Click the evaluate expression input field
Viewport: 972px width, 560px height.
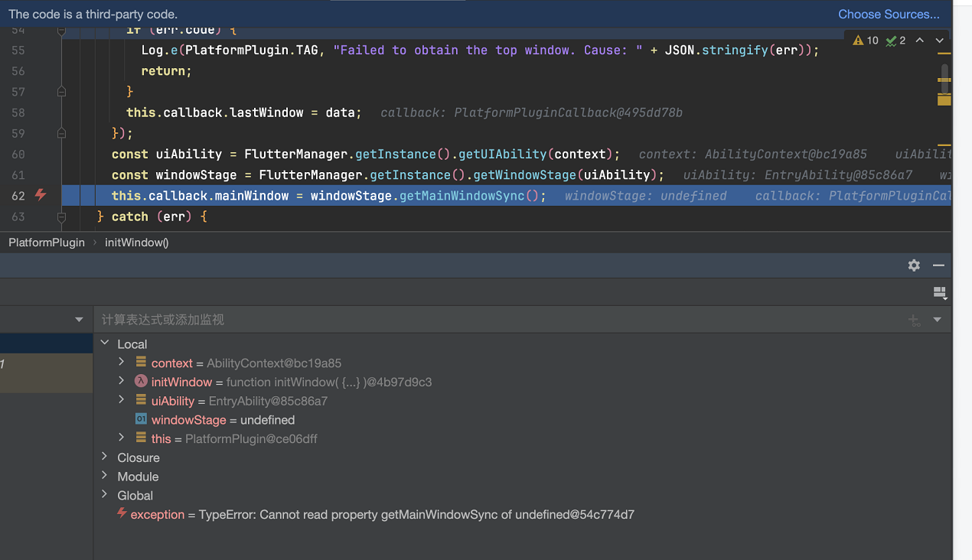[x=497, y=320]
